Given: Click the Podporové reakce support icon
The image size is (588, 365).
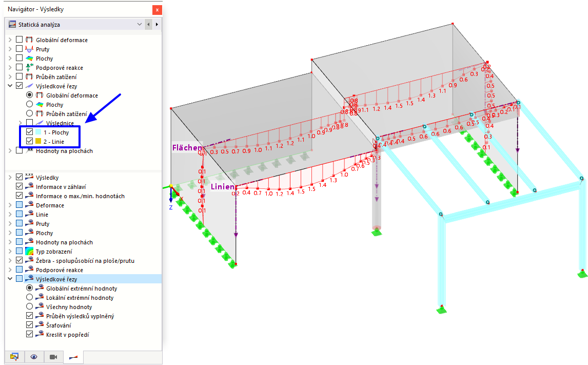Looking at the screenshot, I should [29, 68].
